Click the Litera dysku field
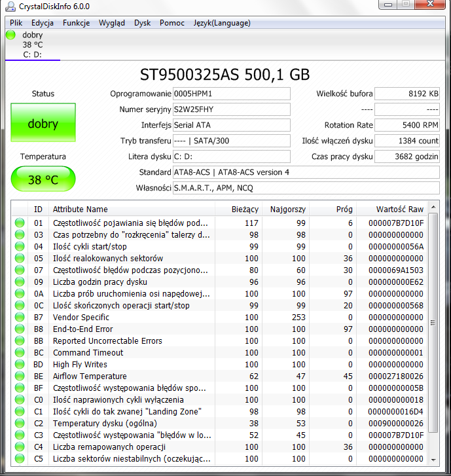 tap(232, 156)
